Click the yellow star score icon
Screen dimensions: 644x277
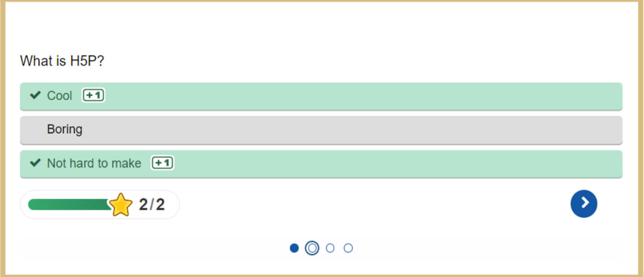(121, 205)
